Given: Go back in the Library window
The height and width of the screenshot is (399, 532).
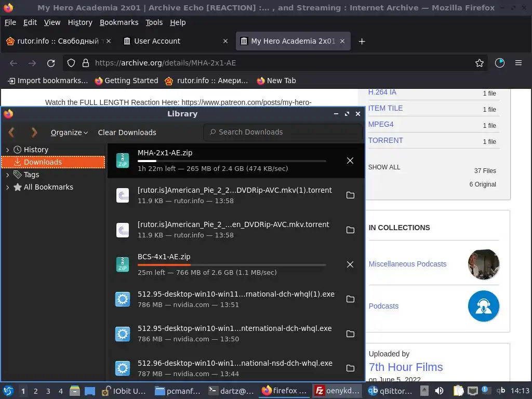Looking at the screenshot, I should (11, 132).
